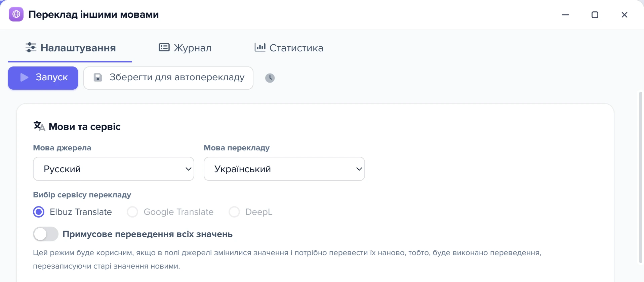Enable Примусове переведення всіх значень toggle

coord(46,234)
